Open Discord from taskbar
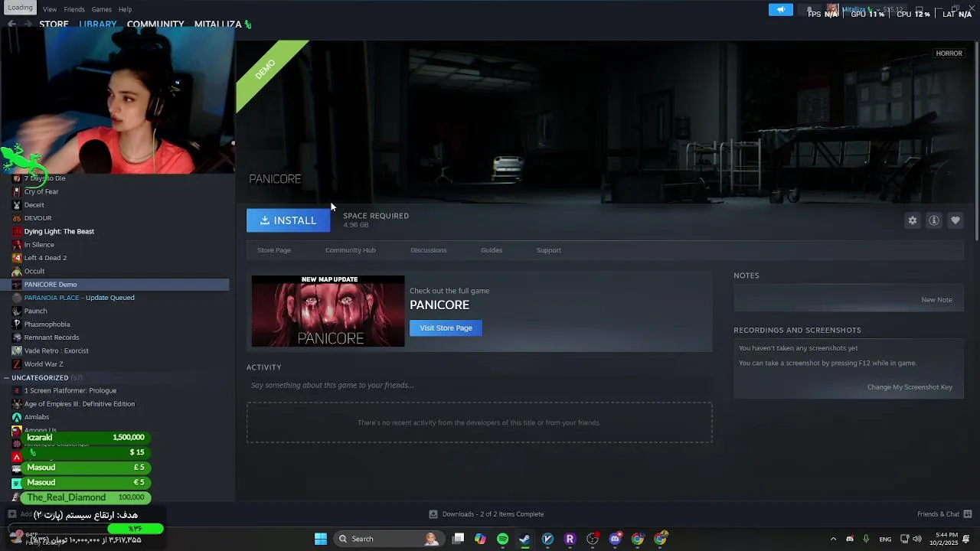The height and width of the screenshot is (551, 980). [x=615, y=539]
